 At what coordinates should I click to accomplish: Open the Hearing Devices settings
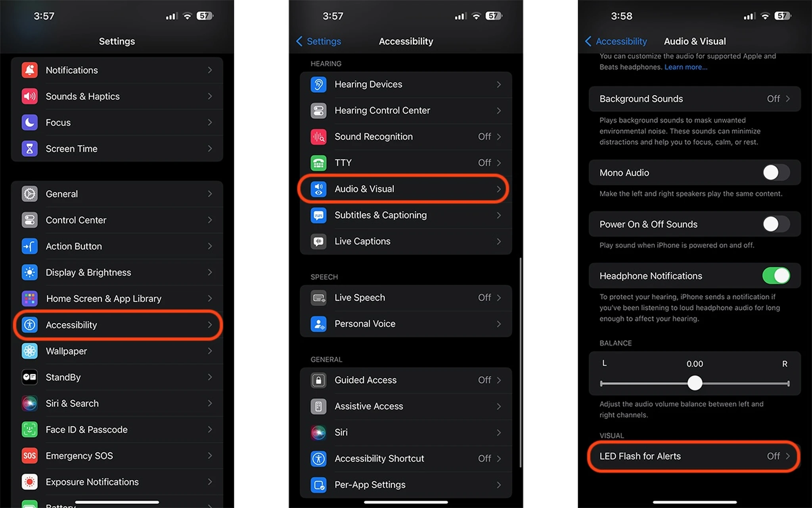(x=404, y=84)
